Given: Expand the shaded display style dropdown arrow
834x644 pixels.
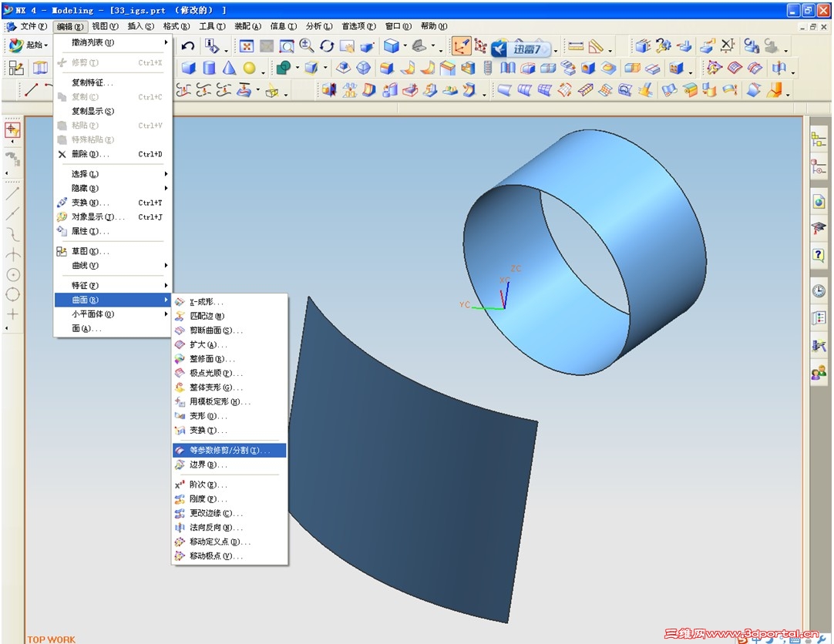Looking at the screenshot, I should [x=405, y=47].
